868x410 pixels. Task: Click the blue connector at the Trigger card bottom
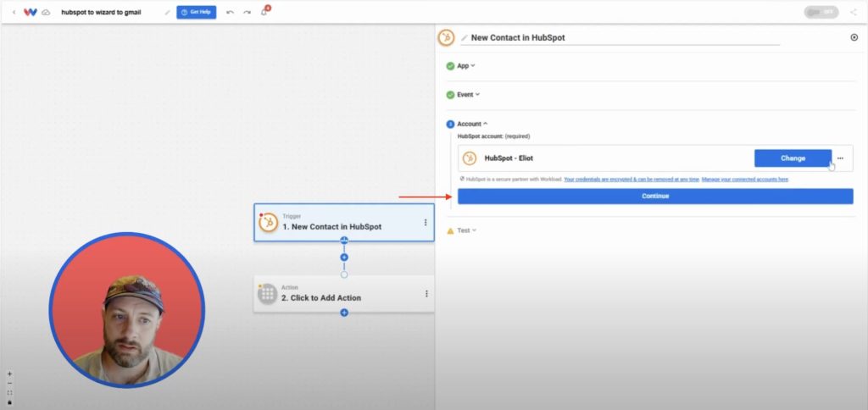pos(344,240)
